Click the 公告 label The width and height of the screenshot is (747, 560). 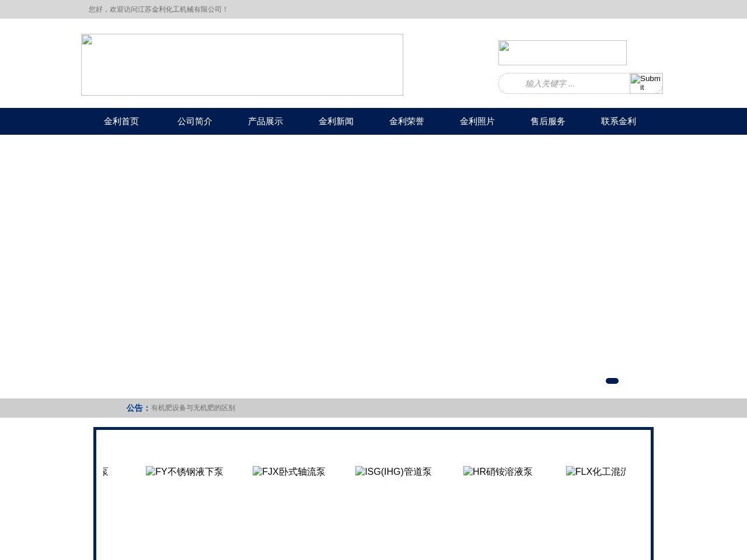(135, 408)
